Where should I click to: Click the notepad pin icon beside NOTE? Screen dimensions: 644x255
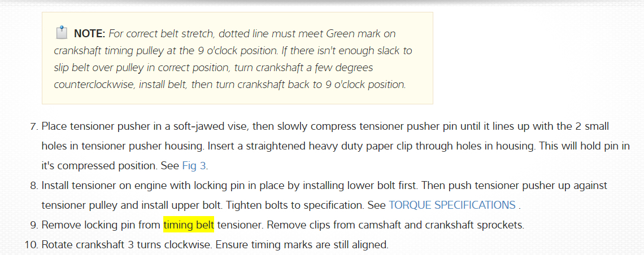tap(62, 32)
